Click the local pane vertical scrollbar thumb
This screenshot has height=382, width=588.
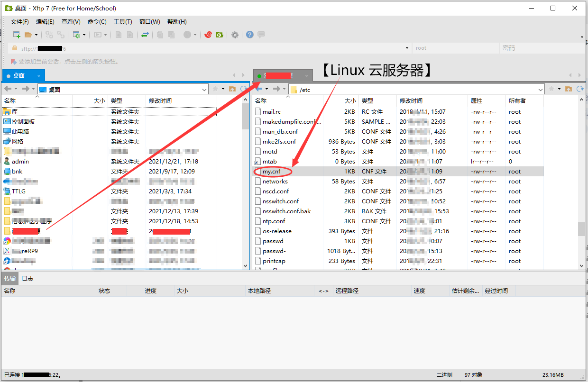tap(245, 117)
